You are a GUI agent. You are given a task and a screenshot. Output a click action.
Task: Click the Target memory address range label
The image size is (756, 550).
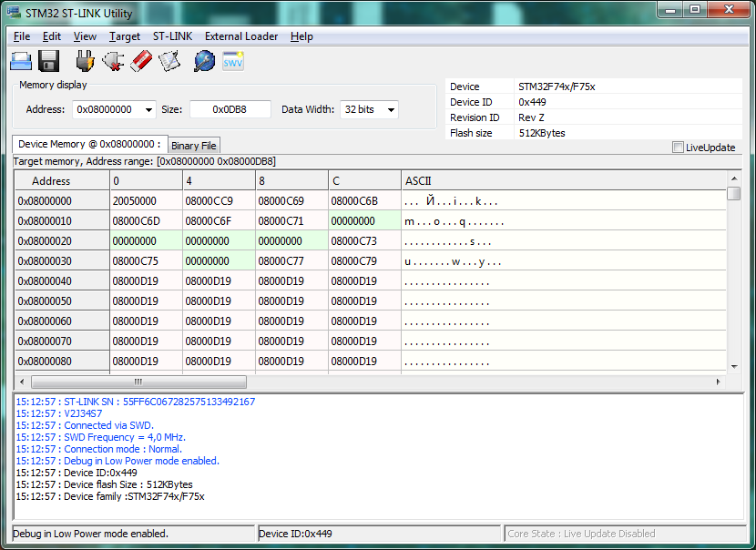pos(144,161)
